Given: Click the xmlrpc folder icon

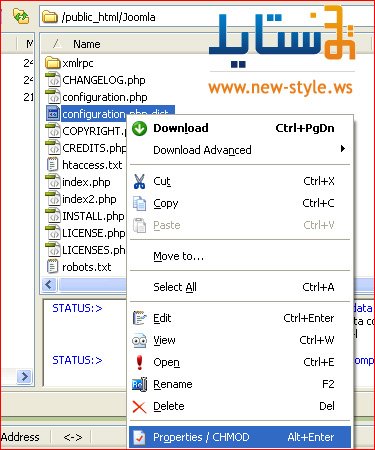Looking at the screenshot, I should pos(52,63).
